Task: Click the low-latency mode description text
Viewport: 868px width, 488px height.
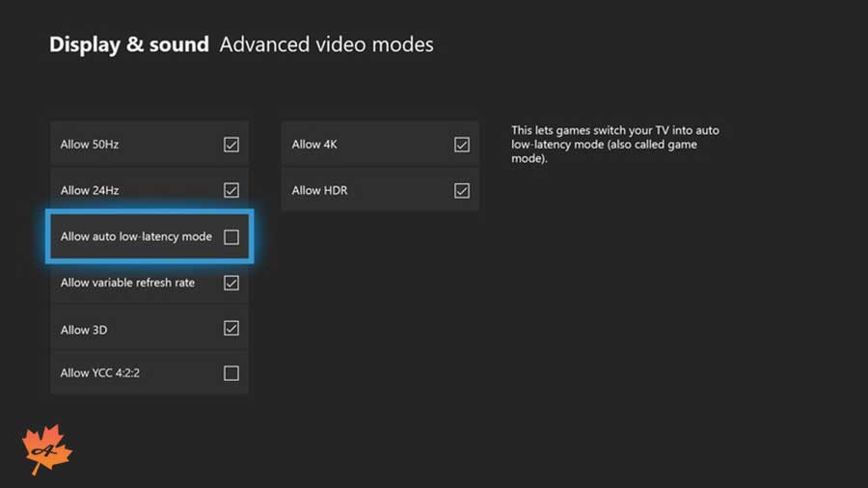Action: tap(615, 145)
